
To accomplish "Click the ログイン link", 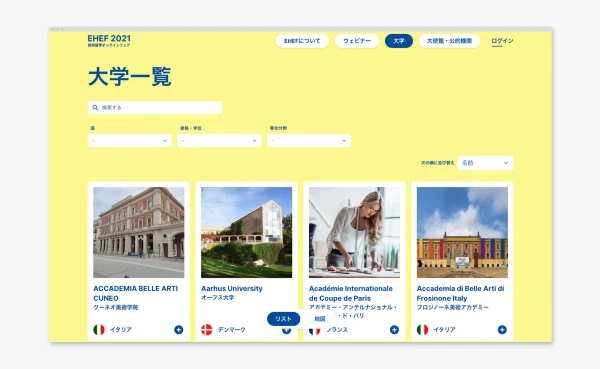I will pyautogui.click(x=502, y=41).
